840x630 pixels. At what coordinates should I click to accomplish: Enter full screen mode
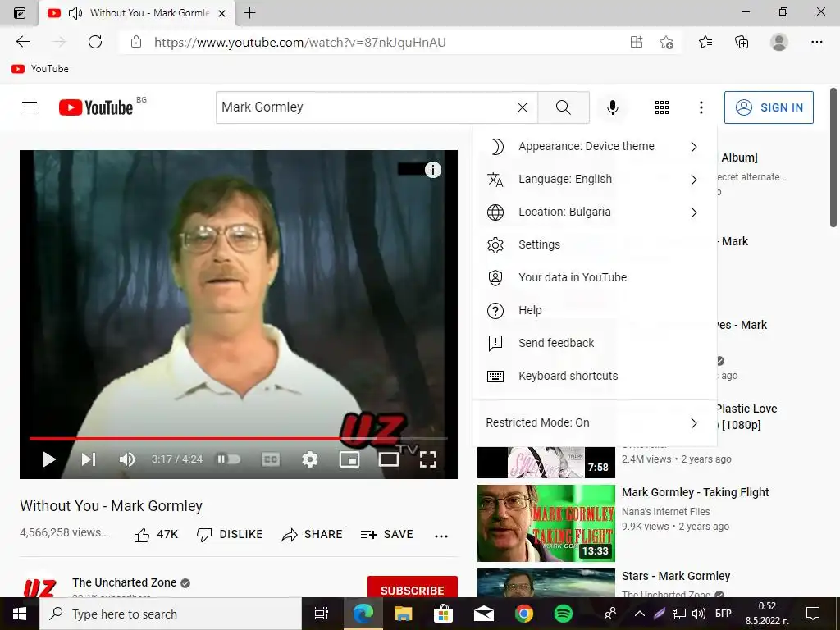pos(428,459)
